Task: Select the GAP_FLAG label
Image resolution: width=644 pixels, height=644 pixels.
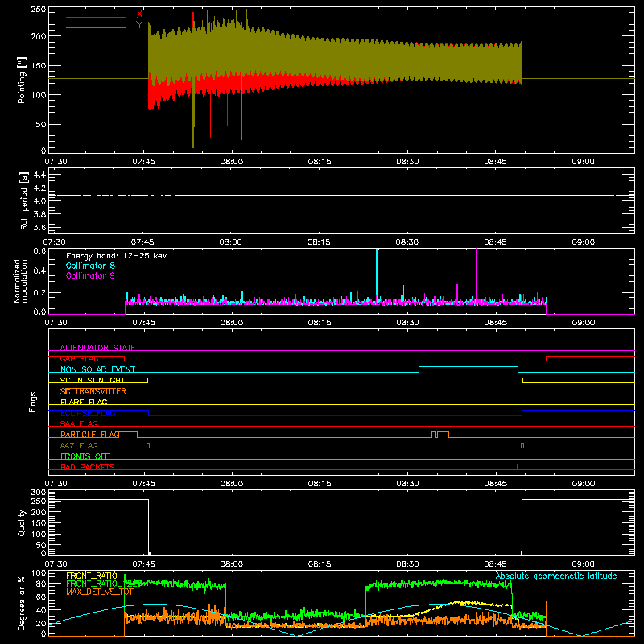Action: pos(79,358)
